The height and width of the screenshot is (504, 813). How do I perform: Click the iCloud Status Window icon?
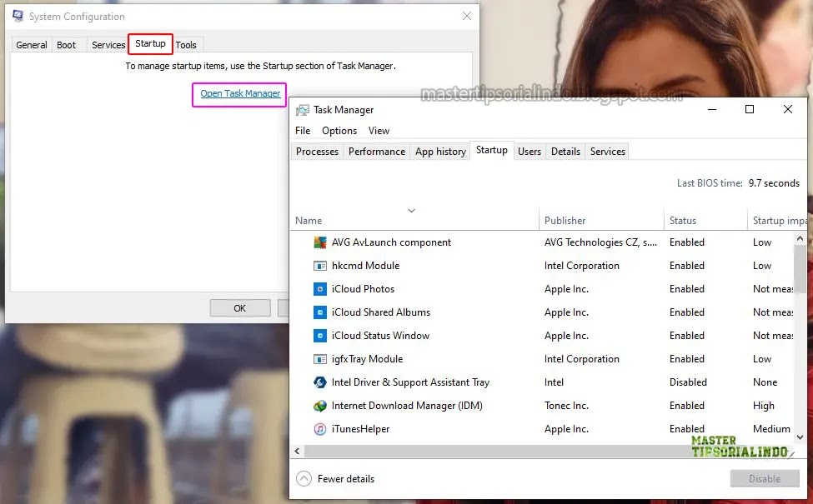(x=320, y=336)
